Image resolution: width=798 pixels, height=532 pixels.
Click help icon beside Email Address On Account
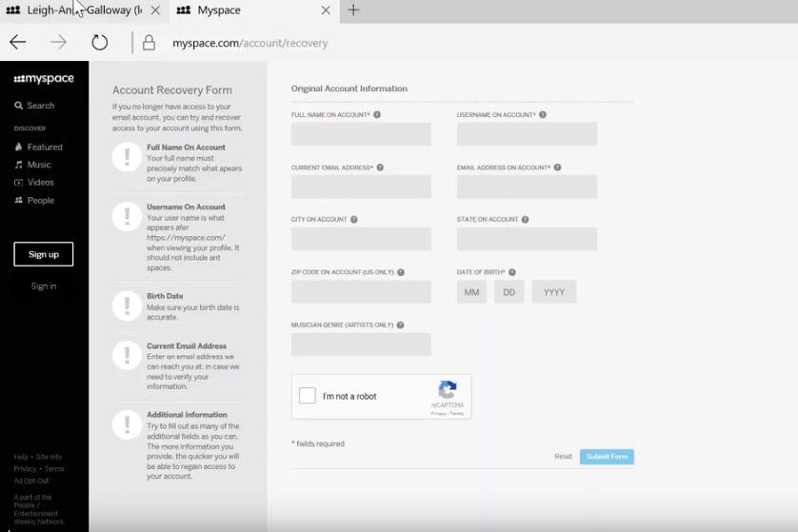pos(558,167)
